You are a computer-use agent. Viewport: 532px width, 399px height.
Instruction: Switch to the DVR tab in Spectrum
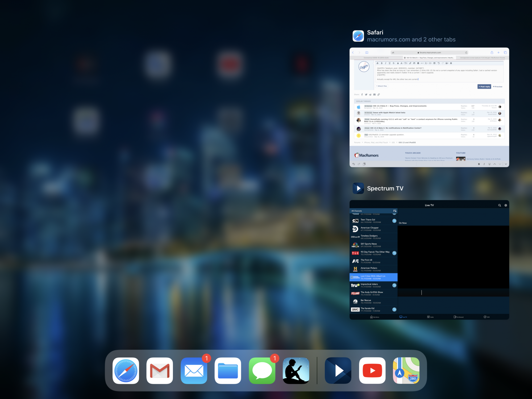click(486, 317)
